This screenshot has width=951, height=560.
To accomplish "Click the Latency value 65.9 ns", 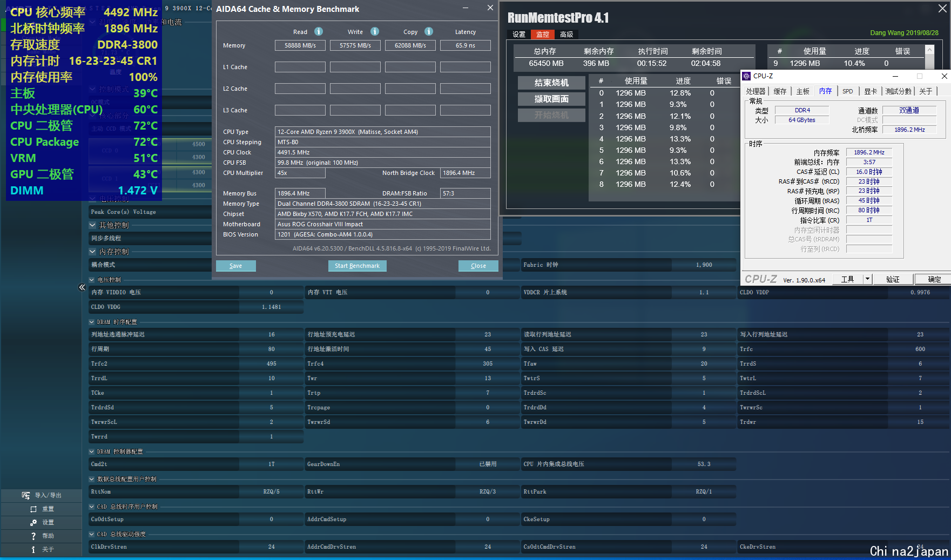I will 466,45.
